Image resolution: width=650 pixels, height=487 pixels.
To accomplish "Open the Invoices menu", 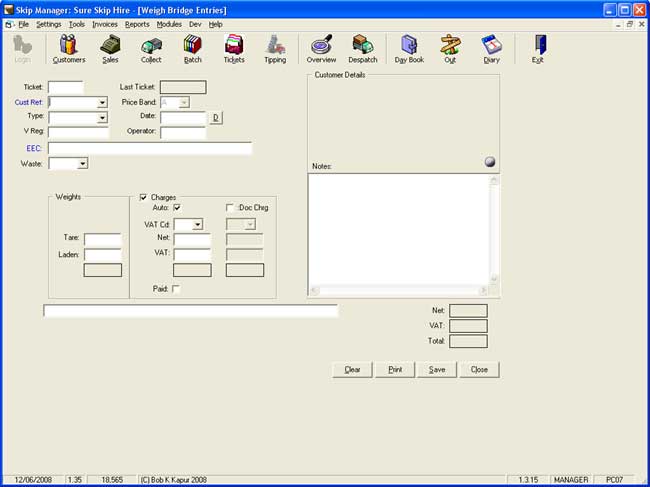I will pos(105,24).
